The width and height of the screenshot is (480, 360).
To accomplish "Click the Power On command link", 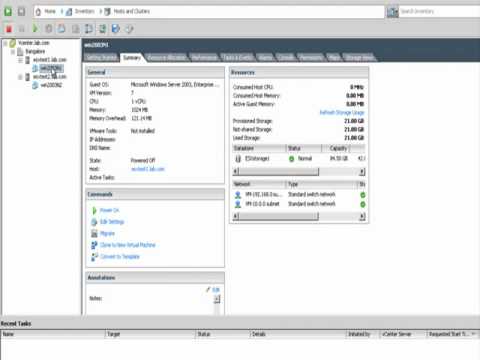I will [109, 210].
